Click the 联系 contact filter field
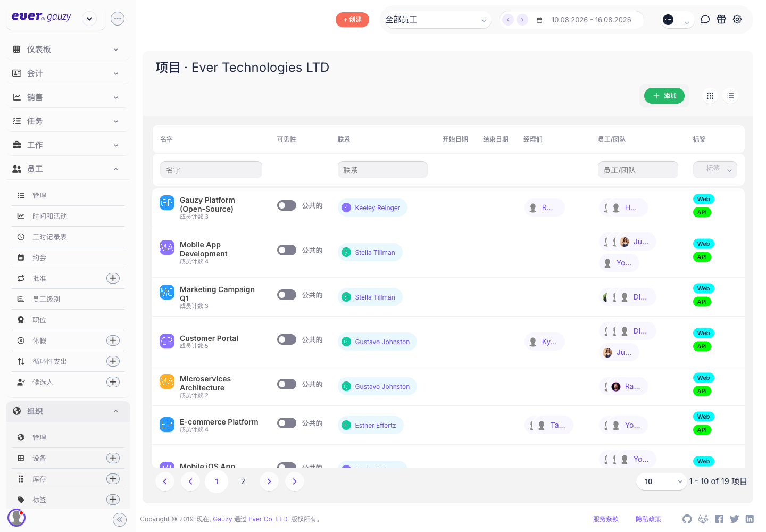This screenshot has width=766, height=532. point(382,170)
